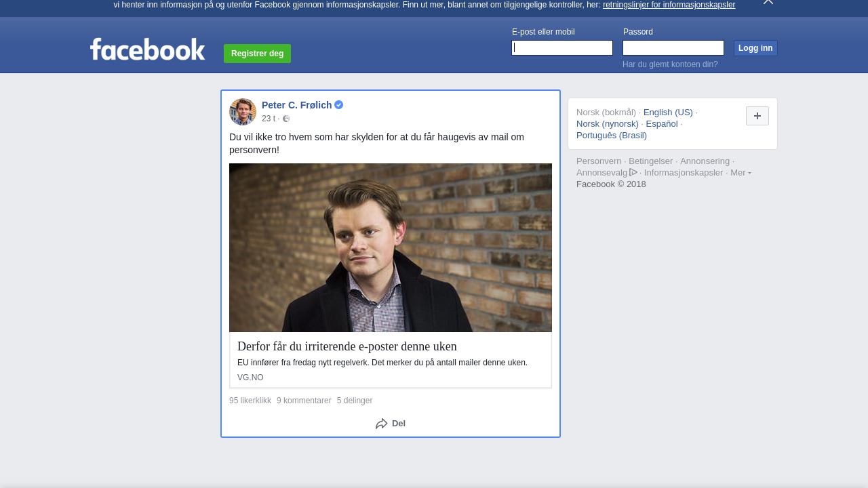This screenshot has height=488, width=868.
Task: Open Har du glemt kontoen din link
Action: click(x=670, y=64)
